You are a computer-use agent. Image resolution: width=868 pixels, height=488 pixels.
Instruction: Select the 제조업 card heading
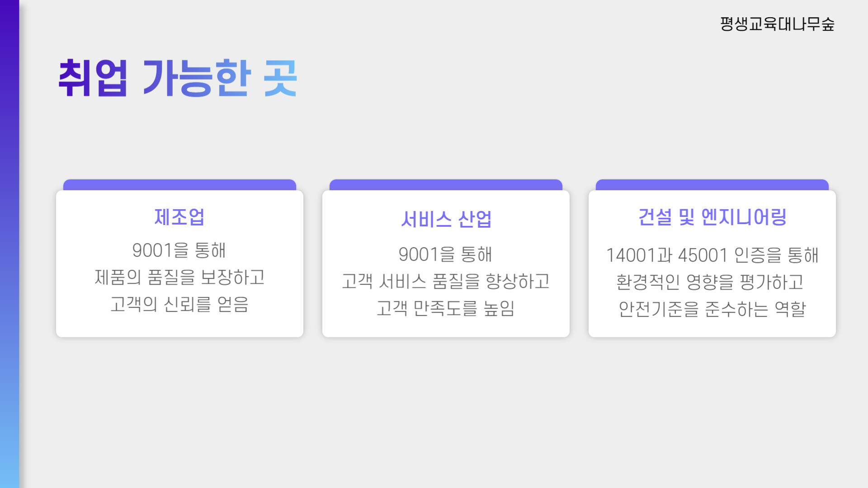click(179, 217)
